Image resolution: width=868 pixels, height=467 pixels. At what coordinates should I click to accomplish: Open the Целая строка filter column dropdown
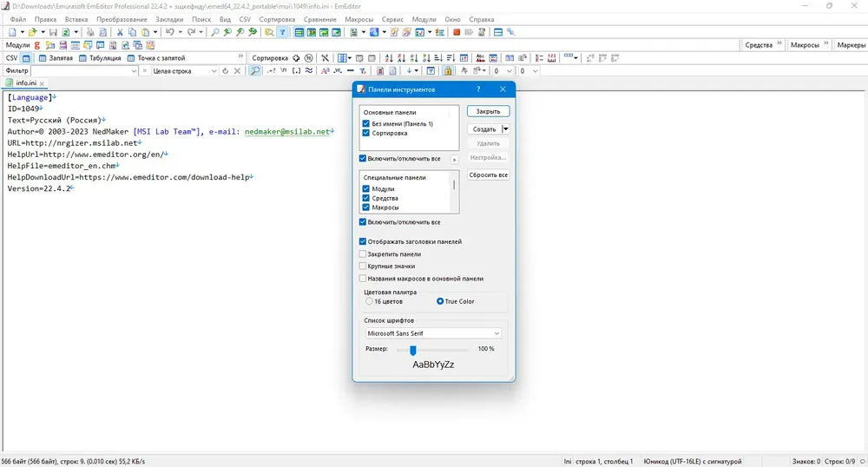184,71
